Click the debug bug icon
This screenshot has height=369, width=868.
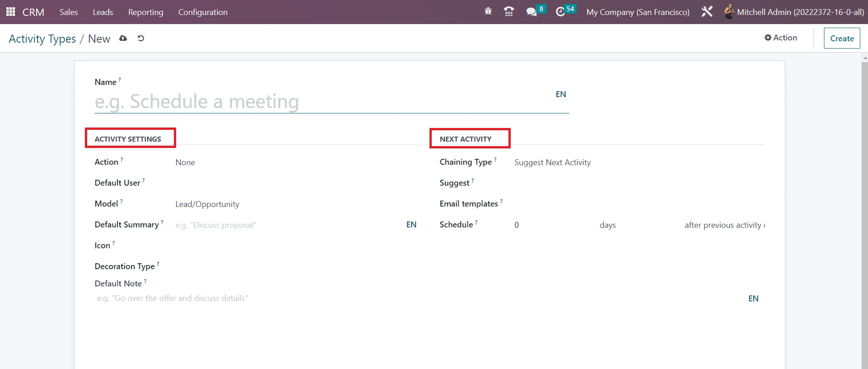[x=488, y=12]
